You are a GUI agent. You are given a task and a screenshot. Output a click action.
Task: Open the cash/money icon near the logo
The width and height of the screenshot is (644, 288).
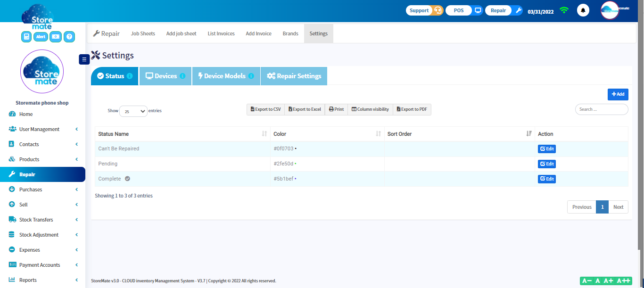pyautogui.click(x=56, y=36)
